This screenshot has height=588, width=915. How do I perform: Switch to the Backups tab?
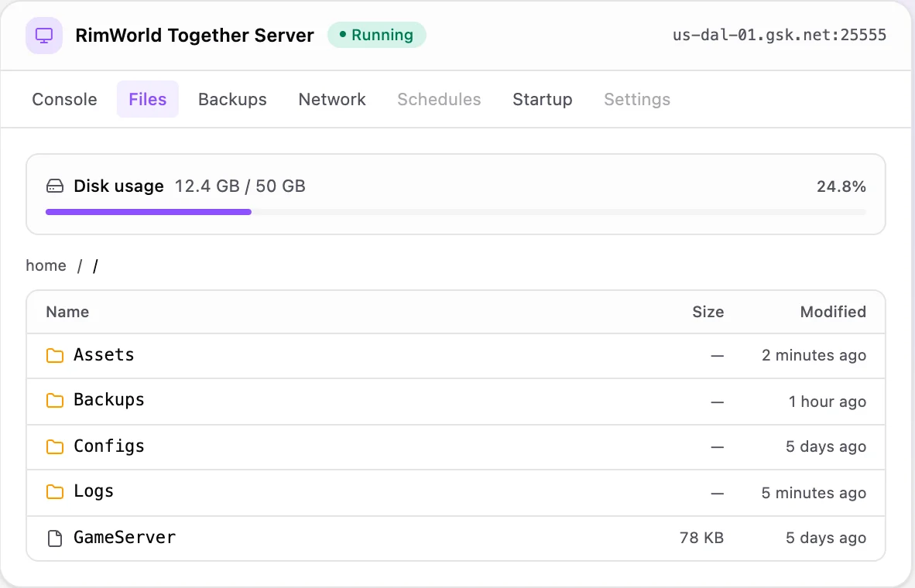232,99
